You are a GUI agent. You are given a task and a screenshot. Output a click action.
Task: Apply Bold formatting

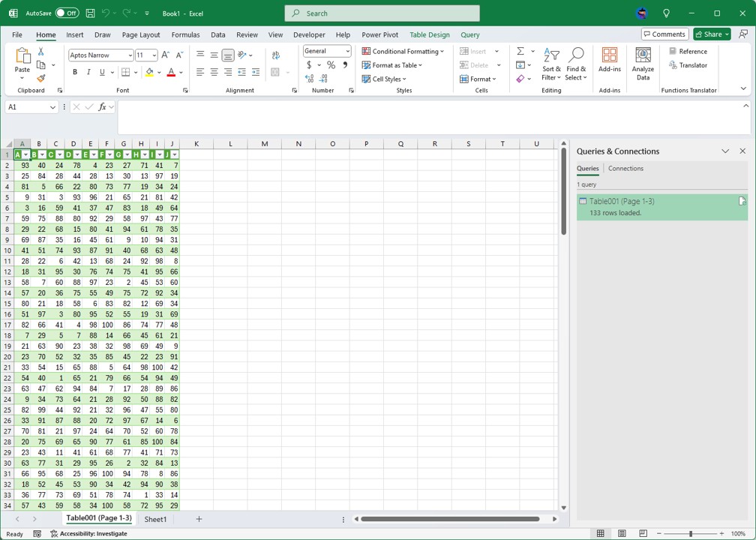75,72
